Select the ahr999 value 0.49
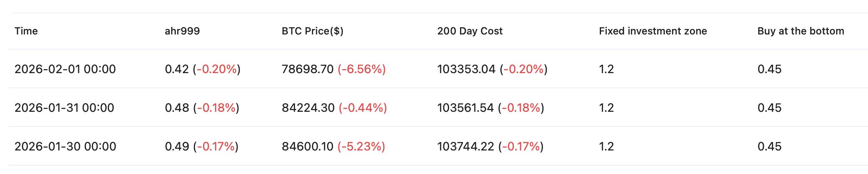Viewport: 868px width, 174px height. [177, 146]
